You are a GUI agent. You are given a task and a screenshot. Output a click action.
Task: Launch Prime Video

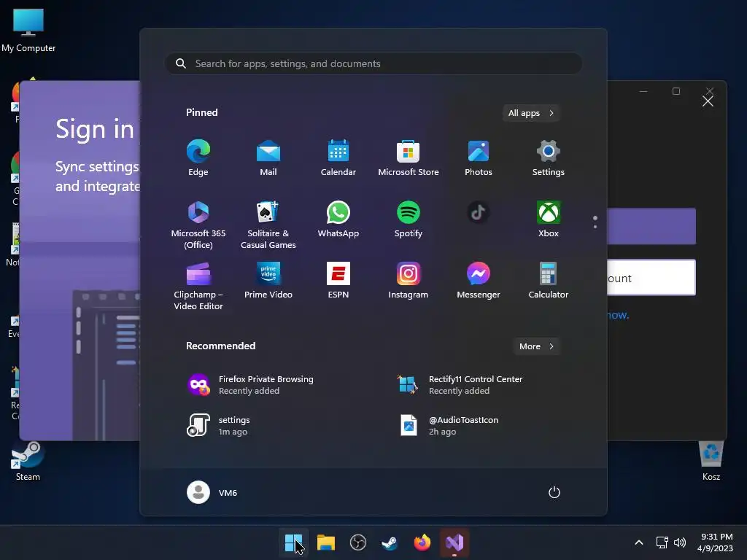tap(268, 281)
